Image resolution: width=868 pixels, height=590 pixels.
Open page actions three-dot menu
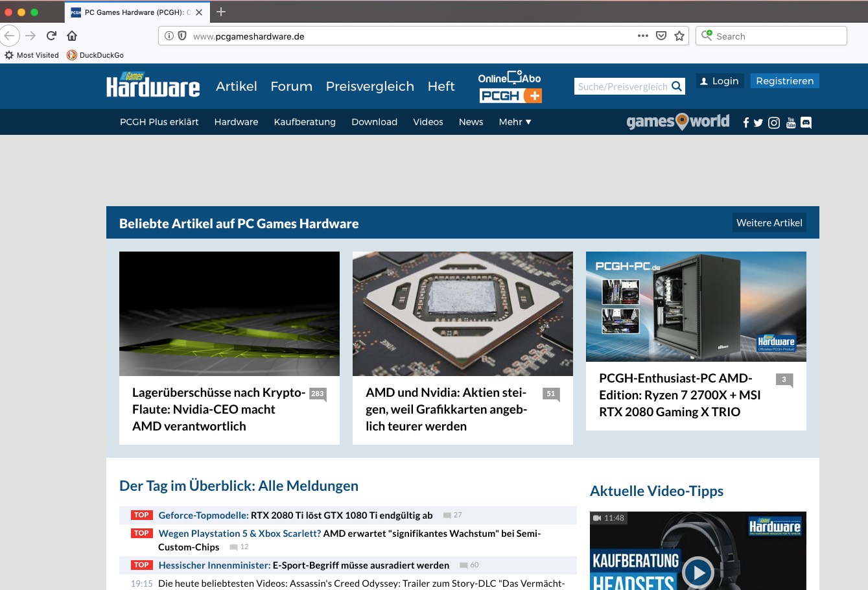click(x=642, y=36)
